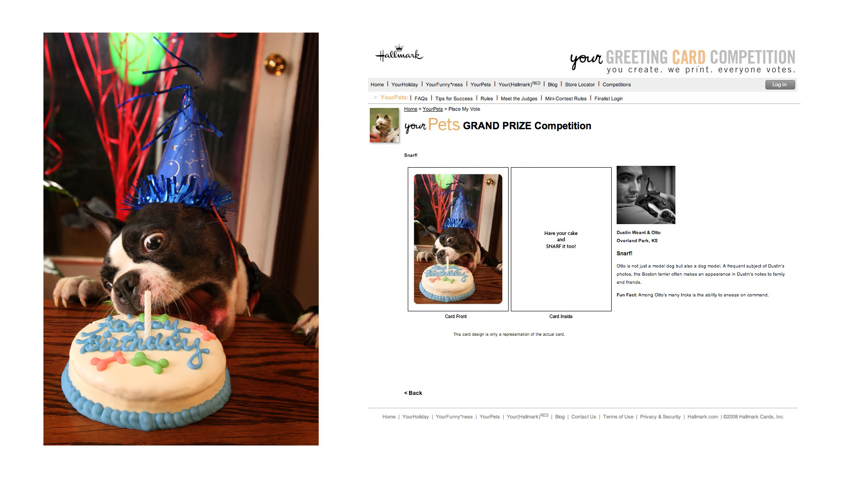
Task: Click the Card Front dog image
Action: pos(458,239)
